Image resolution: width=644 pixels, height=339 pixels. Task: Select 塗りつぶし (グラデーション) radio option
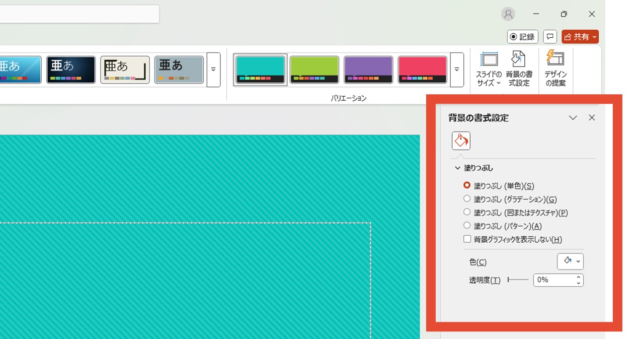[x=467, y=199]
